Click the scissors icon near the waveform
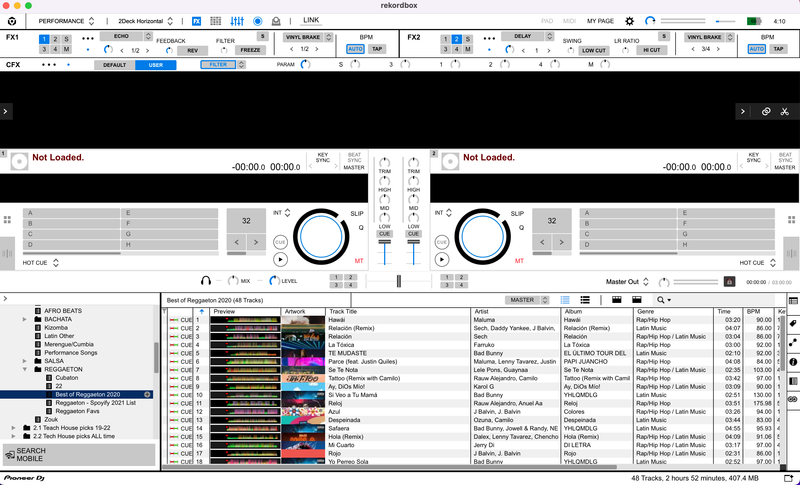 coord(785,112)
